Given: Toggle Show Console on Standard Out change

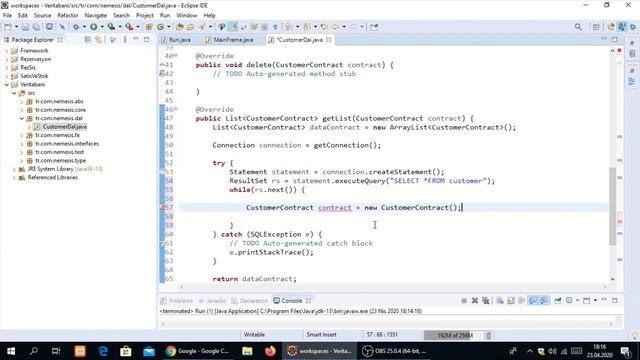Looking at the screenshot, I should coord(533,300).
